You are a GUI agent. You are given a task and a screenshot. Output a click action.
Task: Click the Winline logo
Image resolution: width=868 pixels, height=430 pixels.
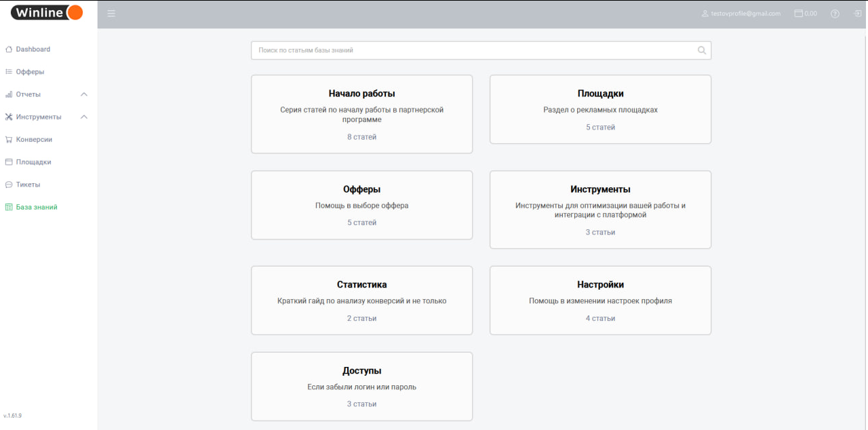[x=47, y=12]
